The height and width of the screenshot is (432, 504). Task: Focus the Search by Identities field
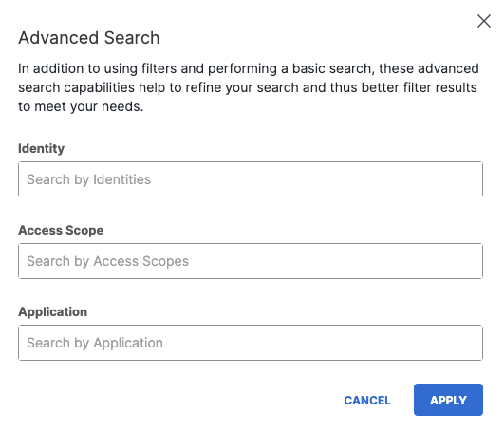tap(251, 179)
